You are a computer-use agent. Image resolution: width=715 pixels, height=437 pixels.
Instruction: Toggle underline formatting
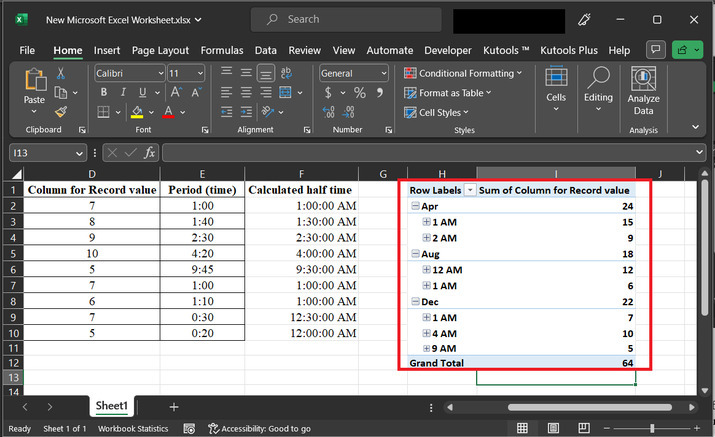click(140, 93)
